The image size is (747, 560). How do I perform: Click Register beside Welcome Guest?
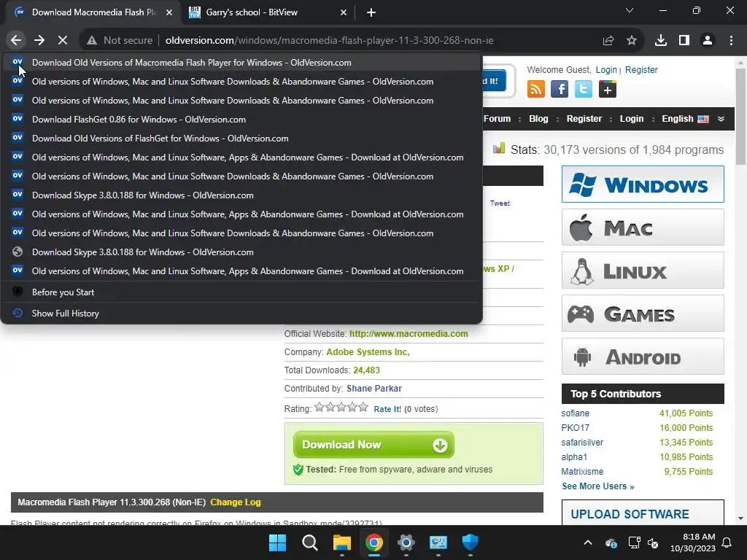coord(641,70)
